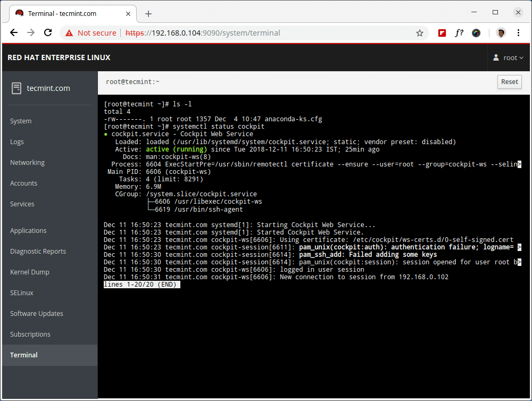532x401 pixels.
Task: Click the Not secure warning icon
Action: point(69,33)
